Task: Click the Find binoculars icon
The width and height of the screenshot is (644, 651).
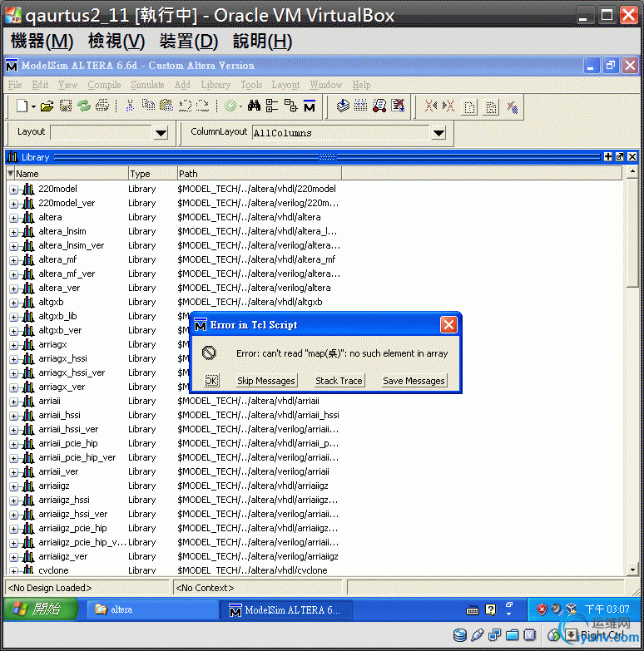Action: pos(254,106)
